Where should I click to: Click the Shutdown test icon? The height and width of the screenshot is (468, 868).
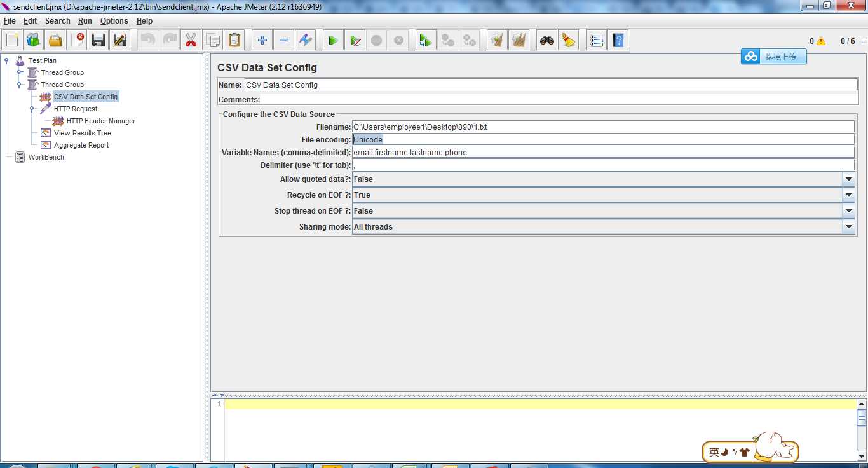[x=398, y=40]
